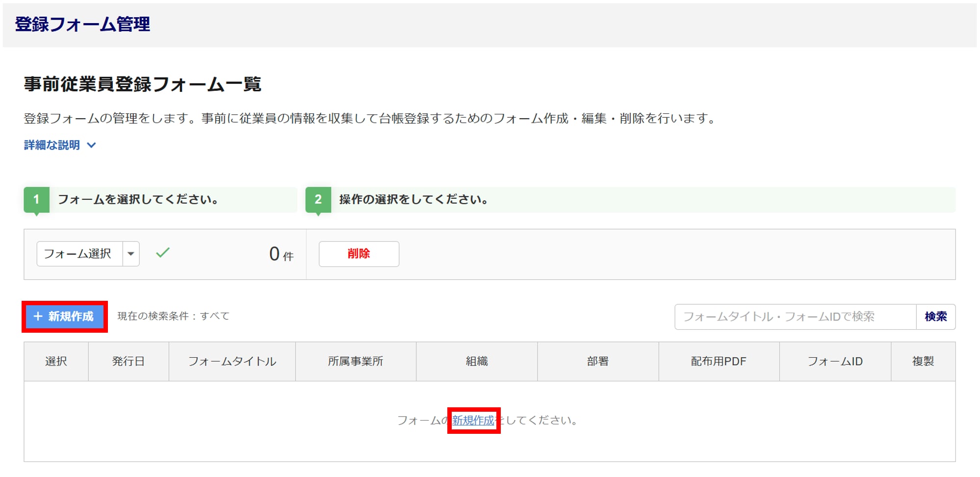Click the 部署 column header
980x477 pixels.
[x=598, y=362]
